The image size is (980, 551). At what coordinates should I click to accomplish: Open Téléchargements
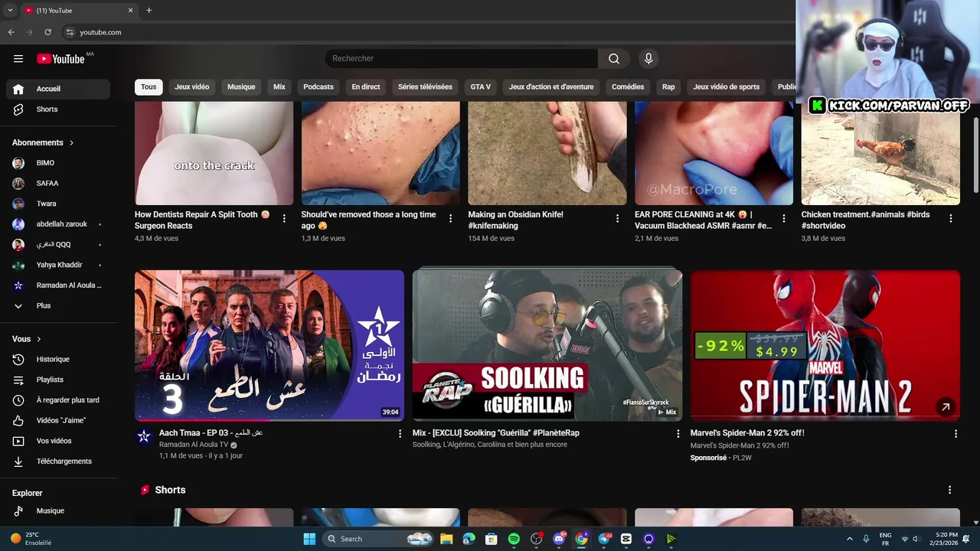pyautogui.click(x=58, y=461)
